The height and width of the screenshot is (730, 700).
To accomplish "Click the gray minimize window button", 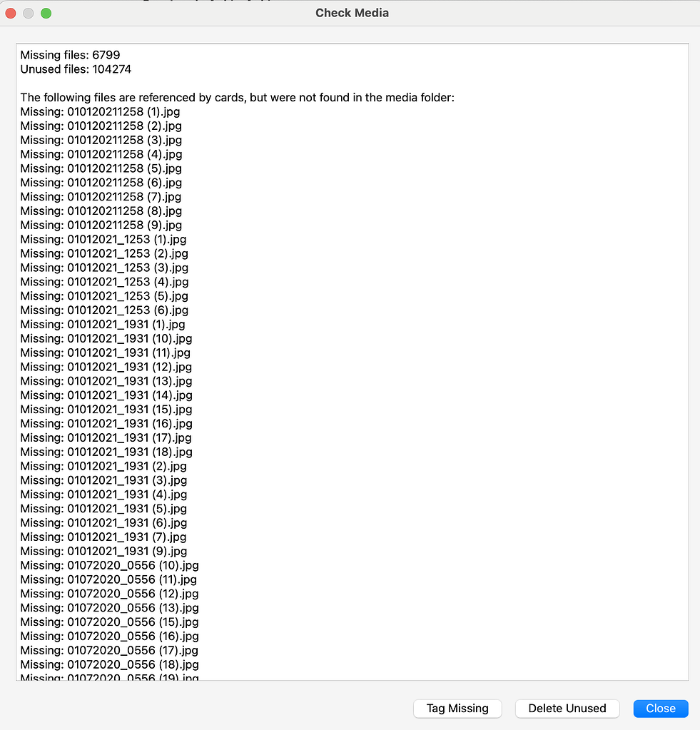I will [29, 13].
